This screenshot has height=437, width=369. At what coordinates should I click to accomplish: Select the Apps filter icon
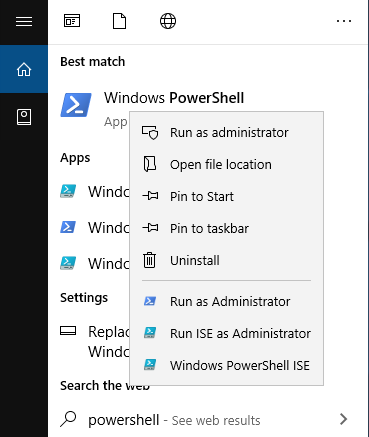pyautogui.click(x=72, y=21)
